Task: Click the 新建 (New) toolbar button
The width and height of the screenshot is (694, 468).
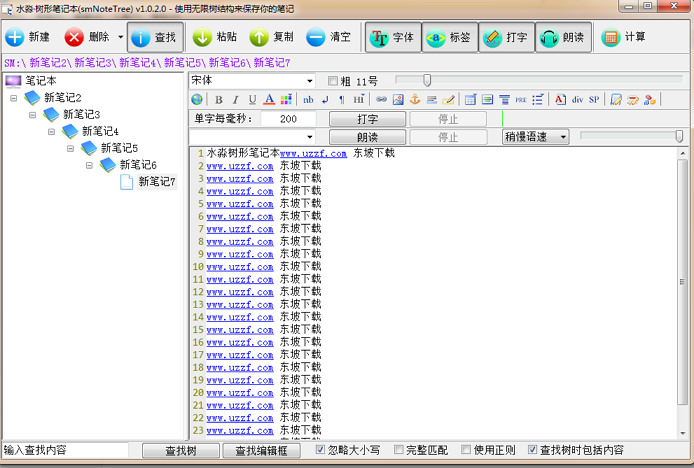Action: (28, 37)
